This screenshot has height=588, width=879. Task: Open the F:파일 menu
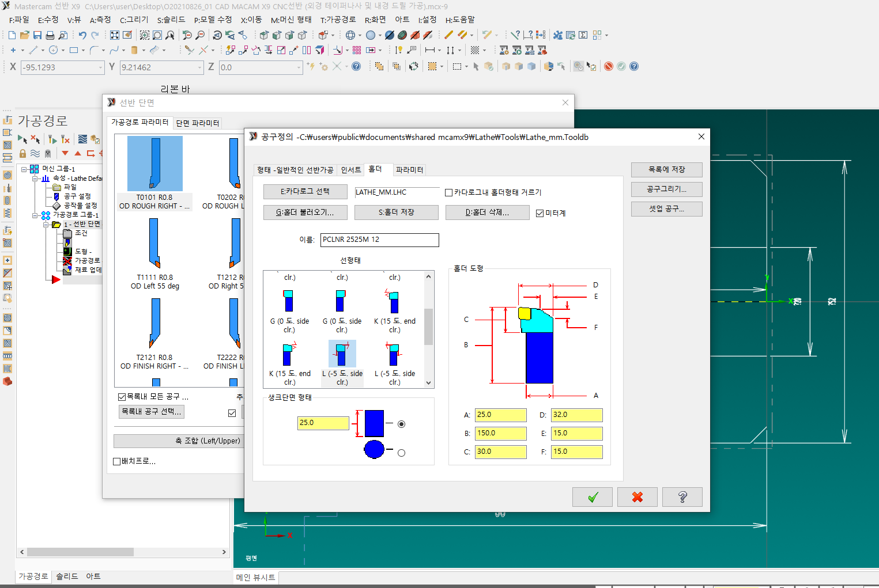tap(19, 20)
